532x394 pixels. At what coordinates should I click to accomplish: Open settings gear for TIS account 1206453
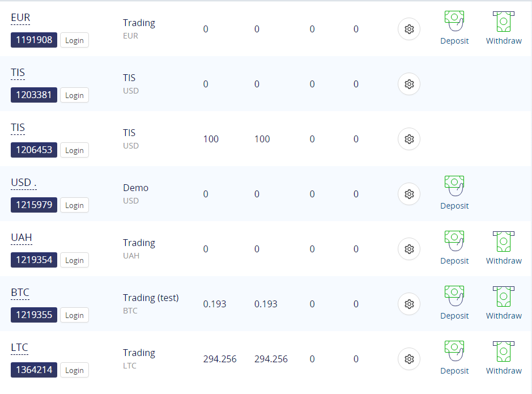tap(409, 139)
